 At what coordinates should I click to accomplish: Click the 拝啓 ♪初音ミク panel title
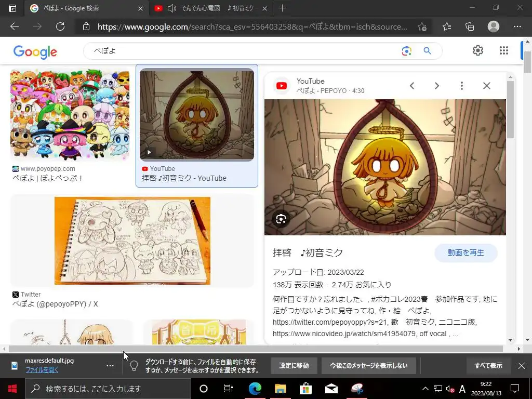point(308,253)
